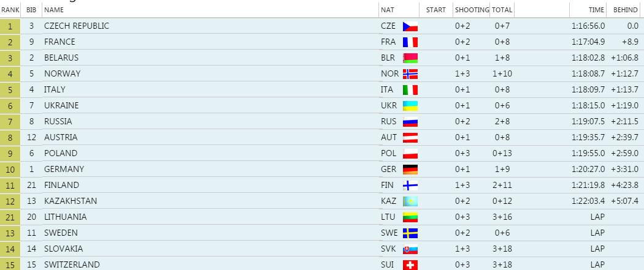Screen dimensions: 644x270
Task: Sort by the RANK column header
Action: point(10,10)
